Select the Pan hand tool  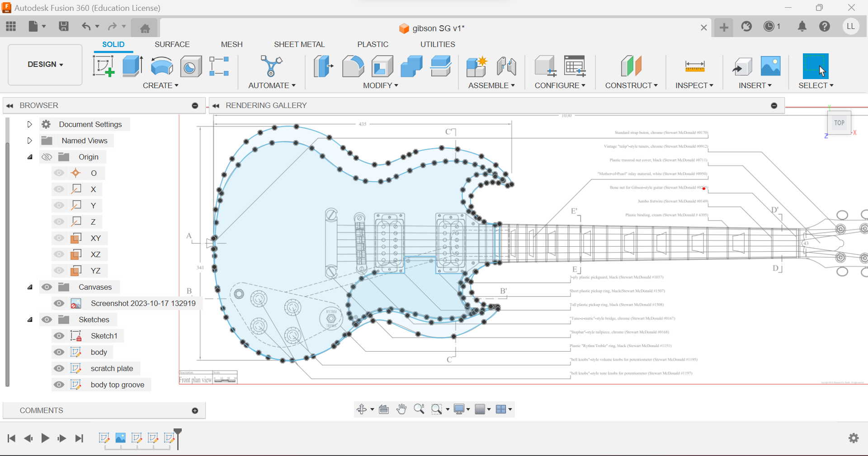pyautogui.click(x=401, y=409)
